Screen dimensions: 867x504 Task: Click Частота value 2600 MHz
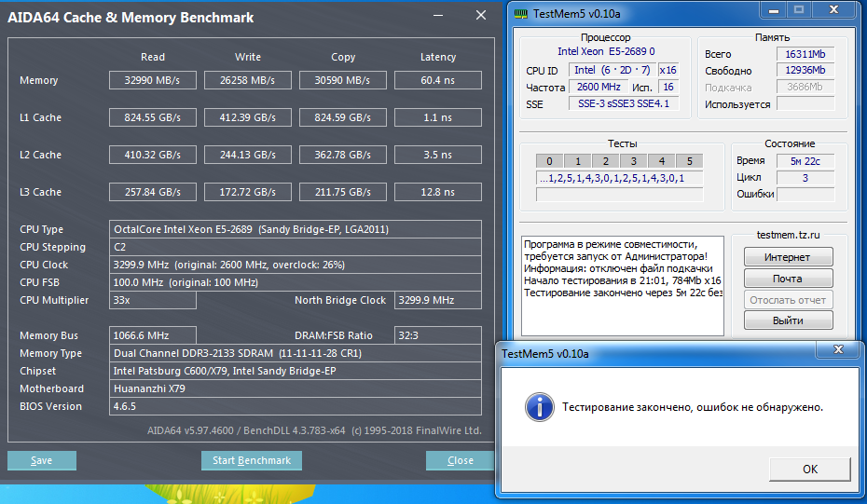(599, 87)
